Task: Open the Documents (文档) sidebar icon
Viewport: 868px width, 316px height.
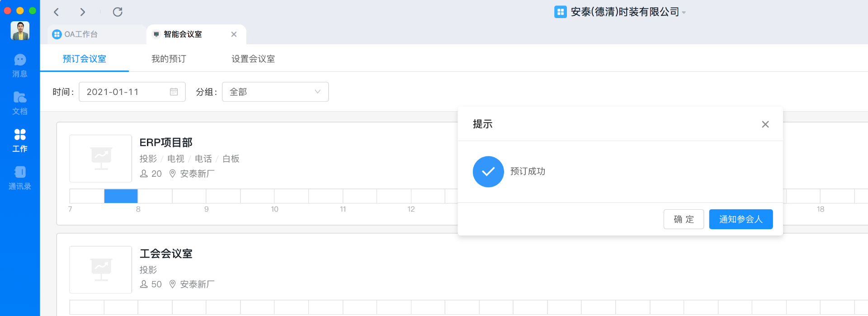Action: coord(20,103)
